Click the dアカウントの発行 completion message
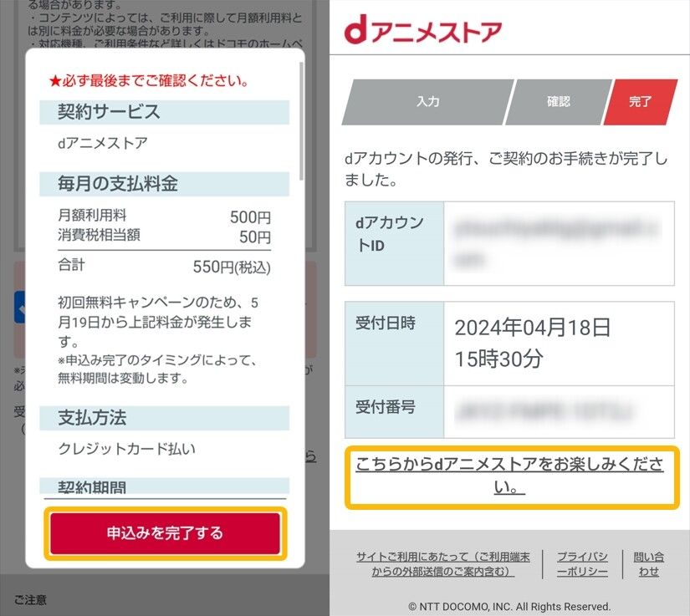 click(x=506, y=169)
